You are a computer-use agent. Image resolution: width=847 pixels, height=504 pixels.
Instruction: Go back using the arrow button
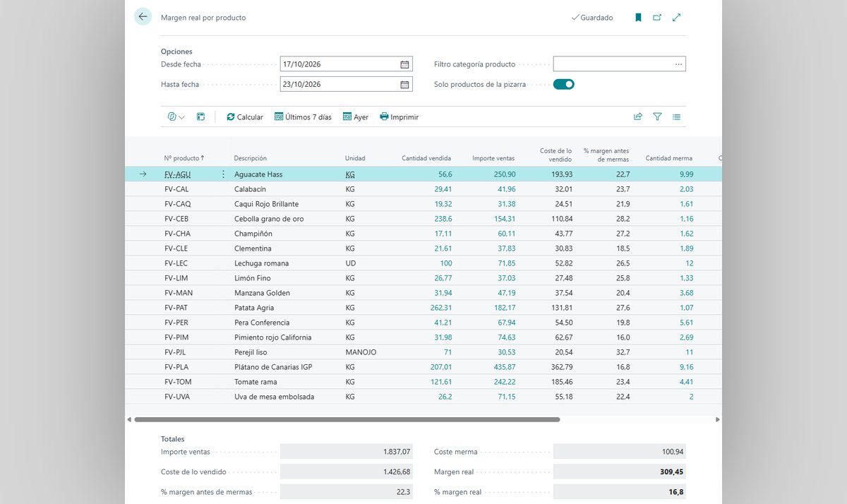143,17
